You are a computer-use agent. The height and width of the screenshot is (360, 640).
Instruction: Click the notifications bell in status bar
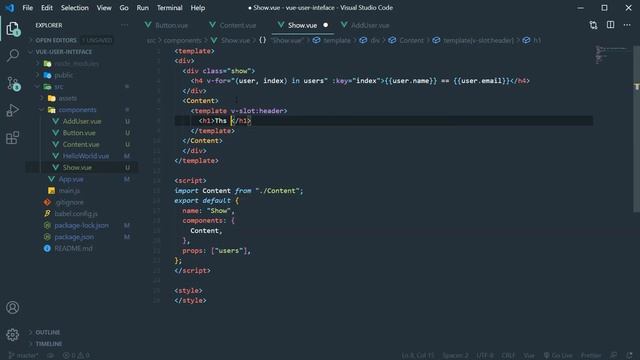[629, 356]
